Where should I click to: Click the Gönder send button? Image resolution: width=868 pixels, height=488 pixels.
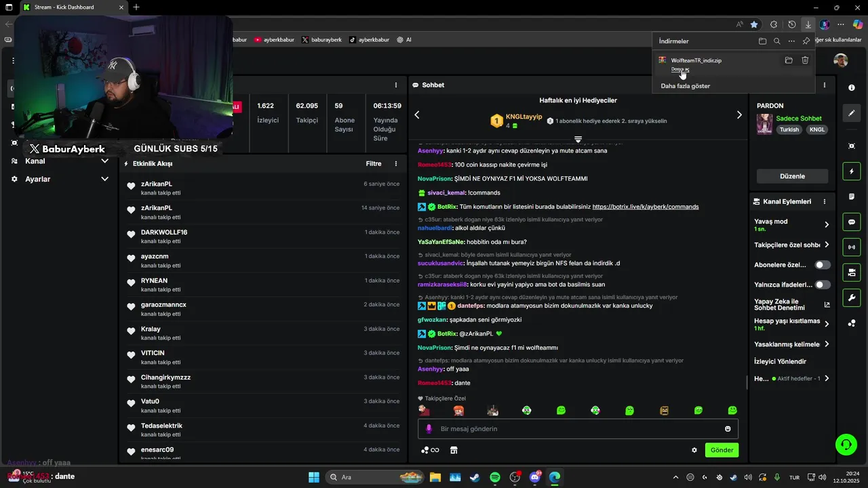click(x=722, y=450)
